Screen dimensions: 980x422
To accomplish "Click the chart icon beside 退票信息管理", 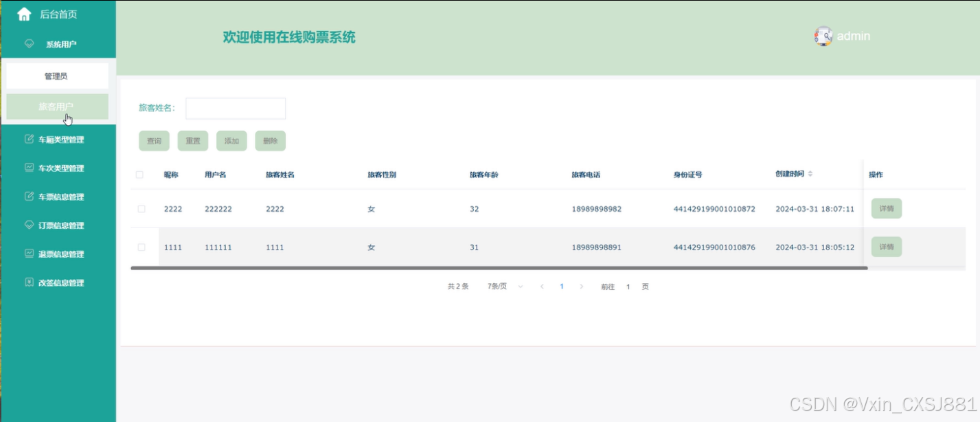I will coord(29,254).
